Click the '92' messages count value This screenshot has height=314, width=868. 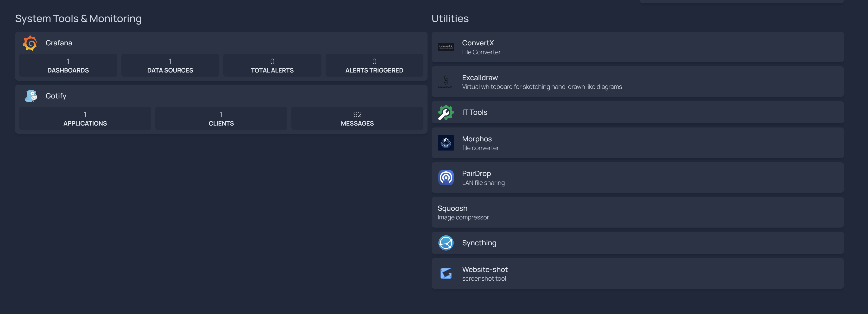(357, 115)
